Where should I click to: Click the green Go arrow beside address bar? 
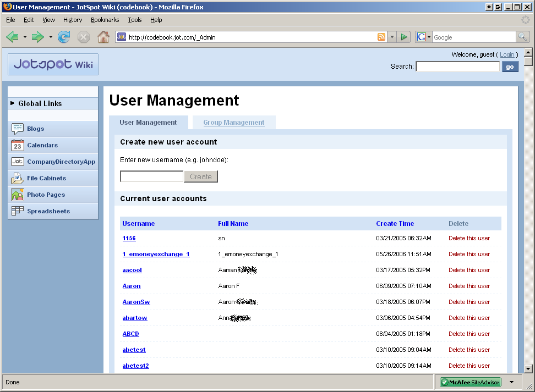404,37
